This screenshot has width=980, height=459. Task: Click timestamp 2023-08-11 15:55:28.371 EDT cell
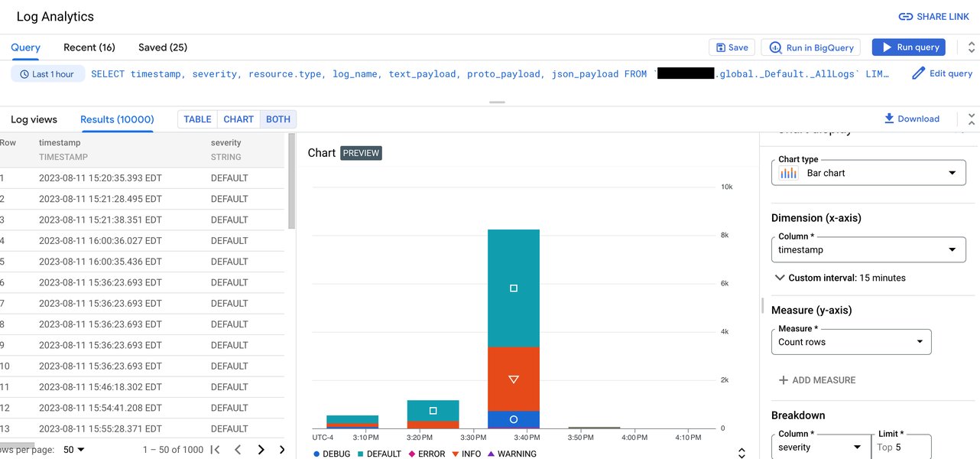point(100,429)
